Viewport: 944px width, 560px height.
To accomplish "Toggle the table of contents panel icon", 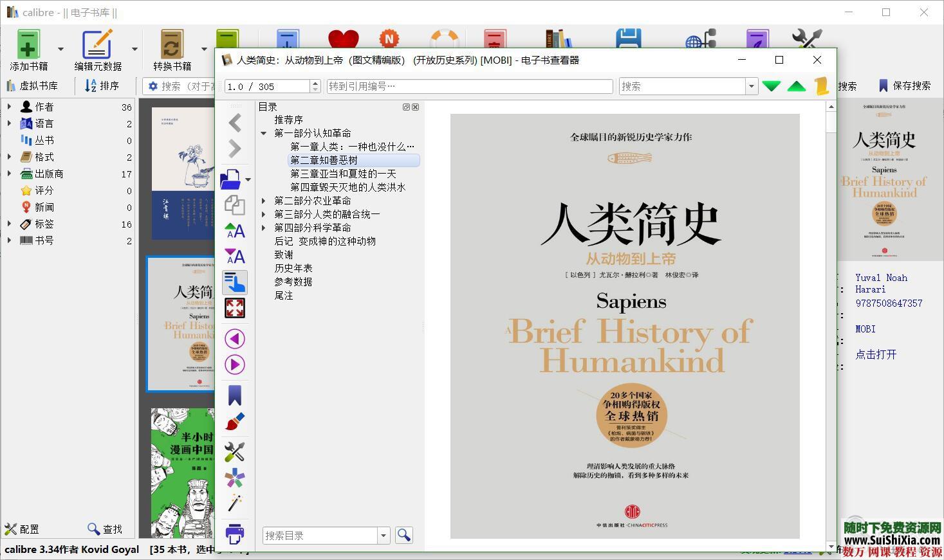I will point(234,283).
